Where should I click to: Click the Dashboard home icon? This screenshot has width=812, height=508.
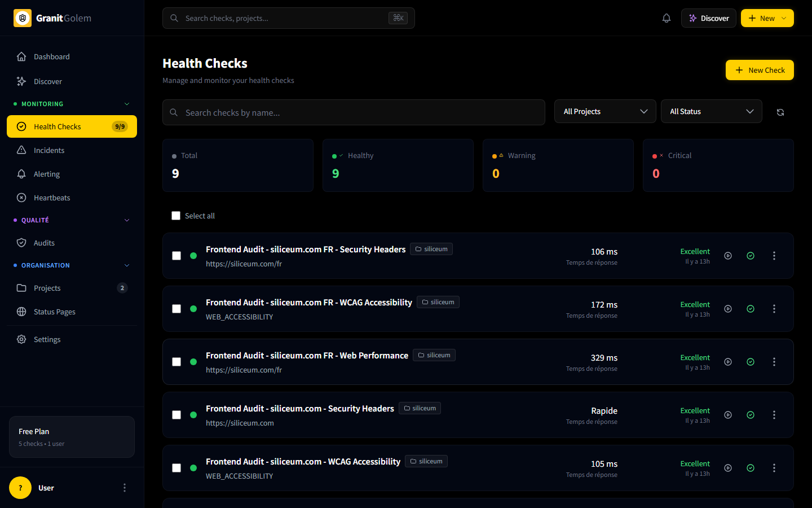click(x=21, y=56)
